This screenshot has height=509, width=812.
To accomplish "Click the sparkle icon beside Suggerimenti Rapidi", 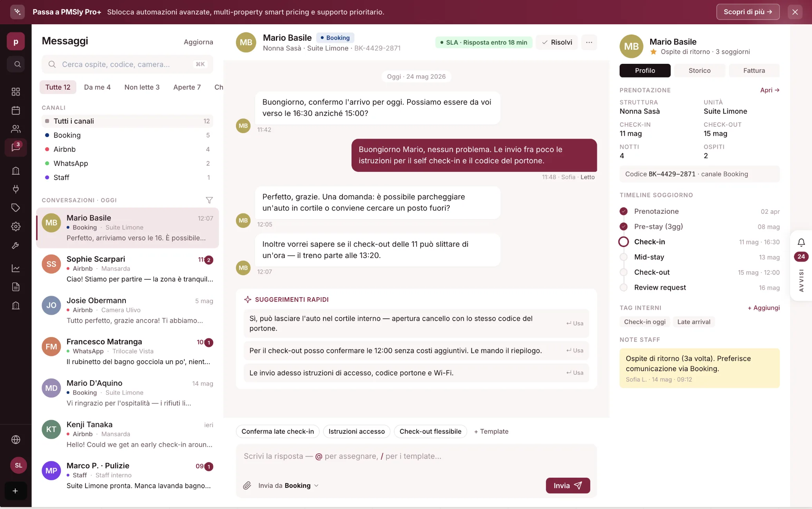I will click(x=248, y=300).
